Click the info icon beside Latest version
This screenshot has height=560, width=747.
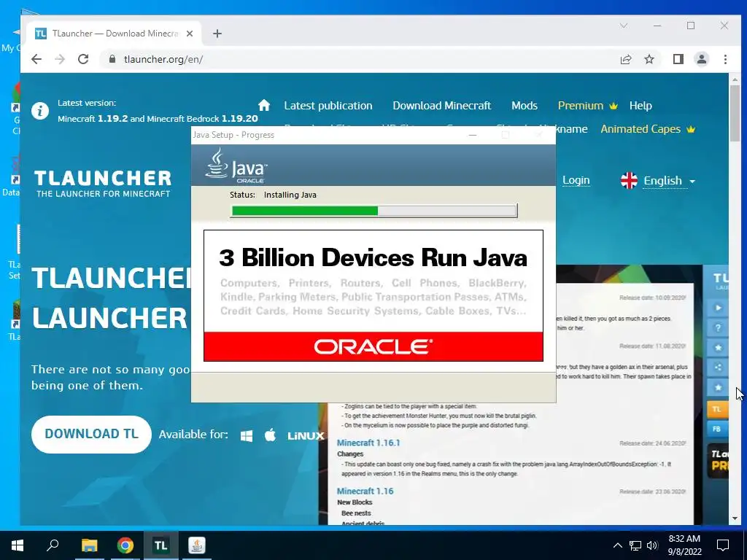pyautogui.click(x=40, y=111)
